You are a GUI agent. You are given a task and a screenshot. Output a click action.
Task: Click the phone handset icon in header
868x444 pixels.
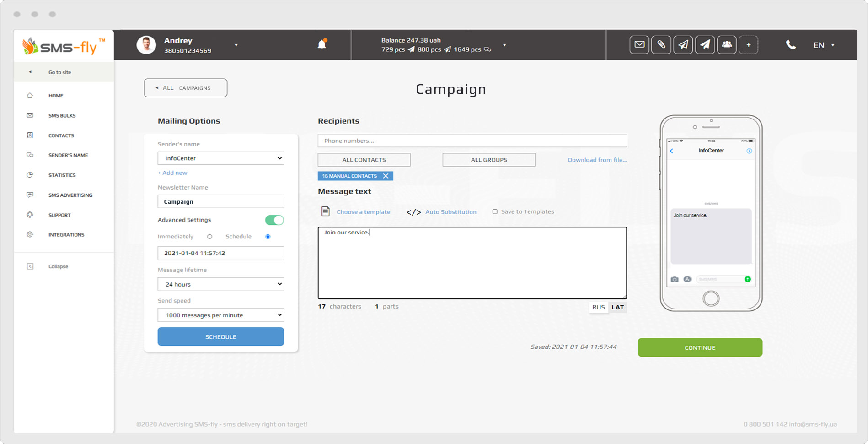791,45
